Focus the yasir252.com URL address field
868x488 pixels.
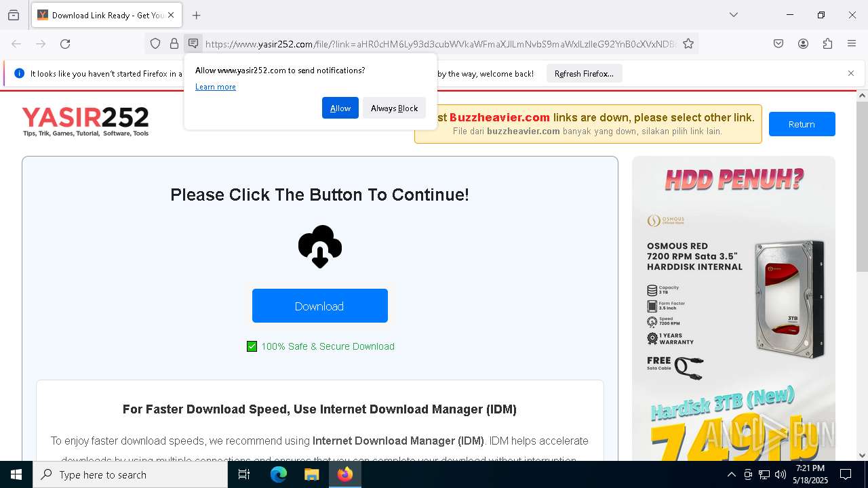(x=441, y=44)
